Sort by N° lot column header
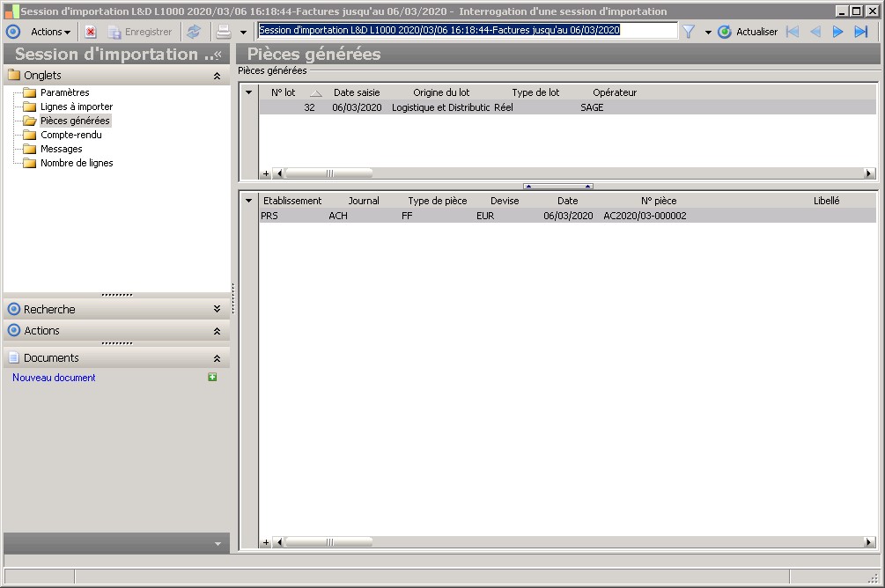 [284, 92]
